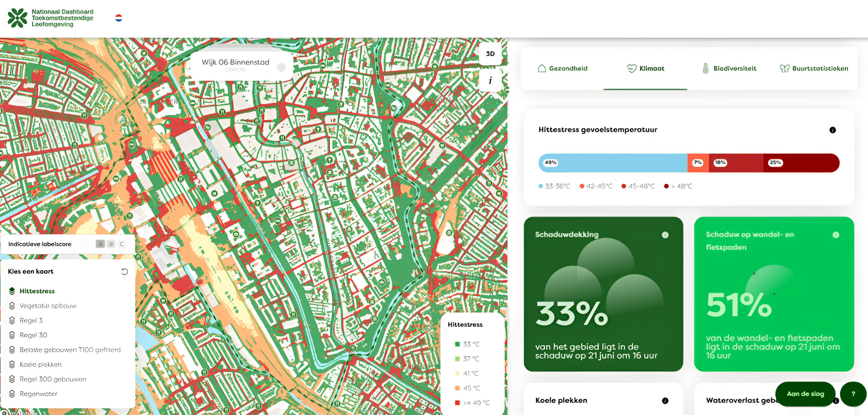This screenshot has height=415, width=868.
Task: Click the dashboard flower logo
Action: click(18, 18)
